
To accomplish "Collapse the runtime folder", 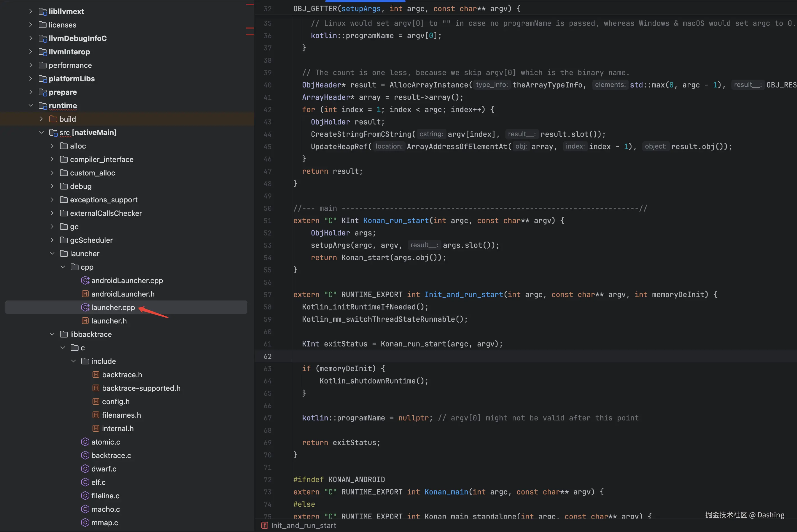I will click(x=31, y=105).
